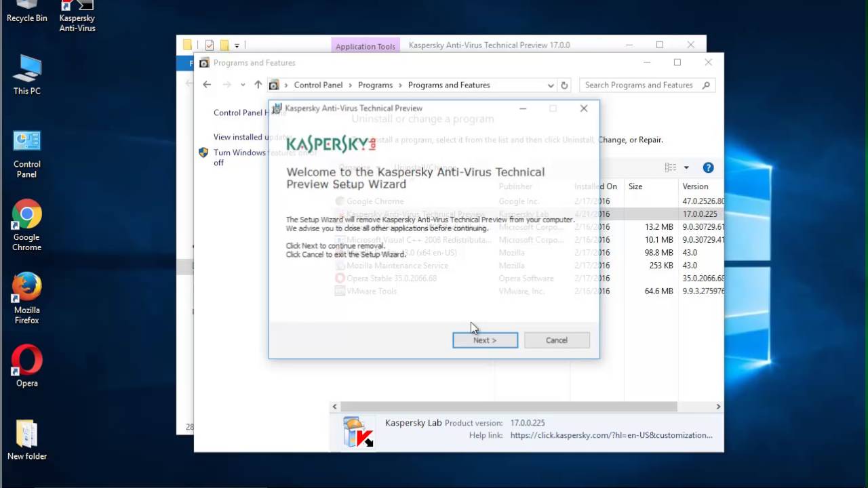Open Recent locations dropdown beside navigation arrows
This screenshot has width=868, height=488.
243,85
